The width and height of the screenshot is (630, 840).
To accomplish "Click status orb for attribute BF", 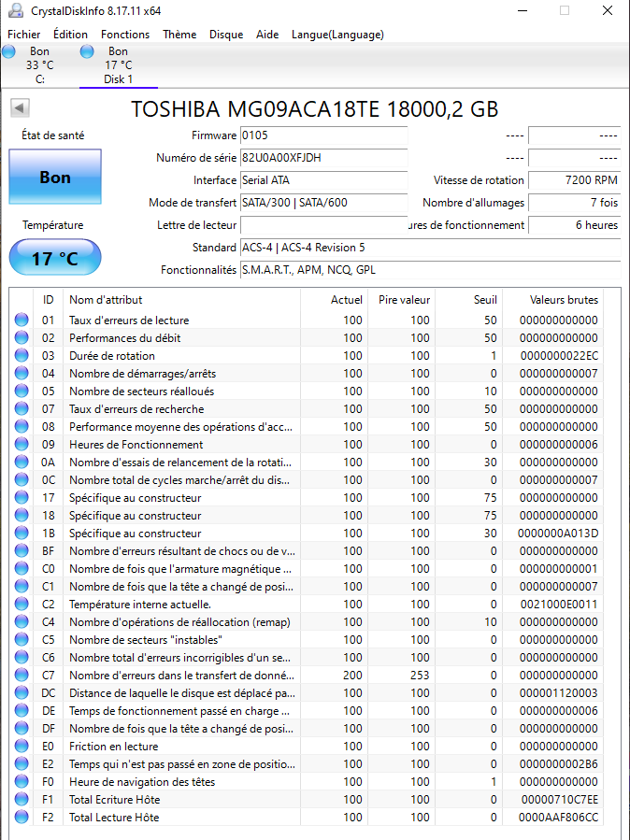I will pyautogui.click(x=21, y=550).
